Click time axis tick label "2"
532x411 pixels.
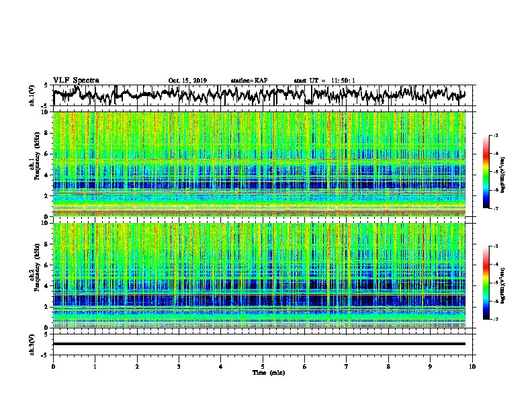[x=137, y=367]
